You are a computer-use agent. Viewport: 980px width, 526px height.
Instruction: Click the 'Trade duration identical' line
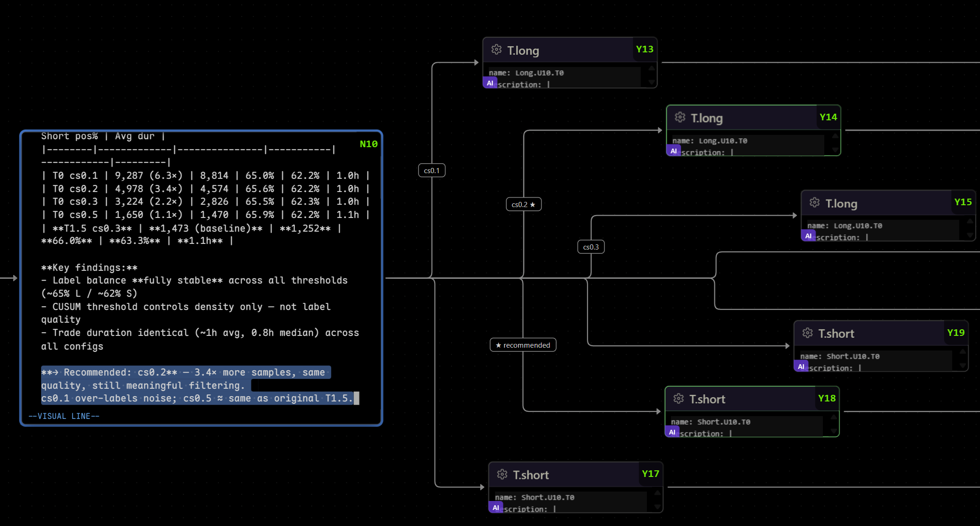coord(200,340)
